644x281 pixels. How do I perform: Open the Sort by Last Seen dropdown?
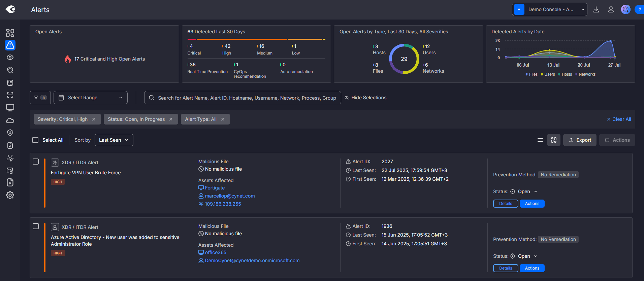114,140
